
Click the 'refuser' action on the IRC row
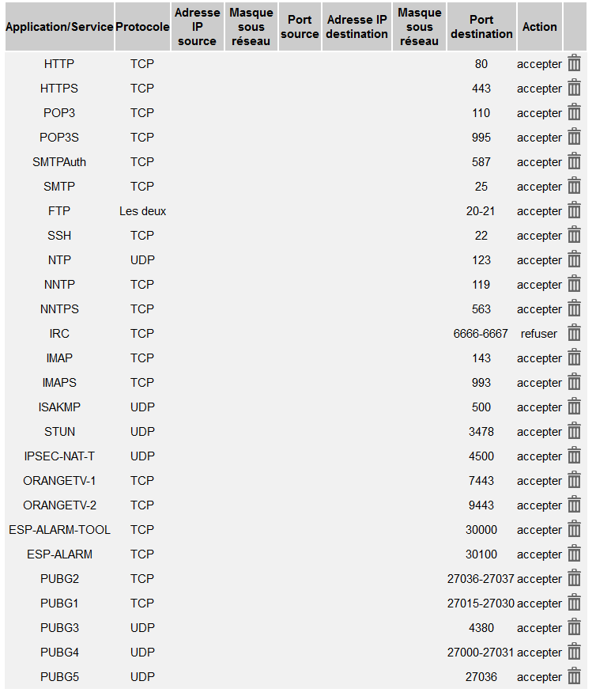[x=539, y=334]
